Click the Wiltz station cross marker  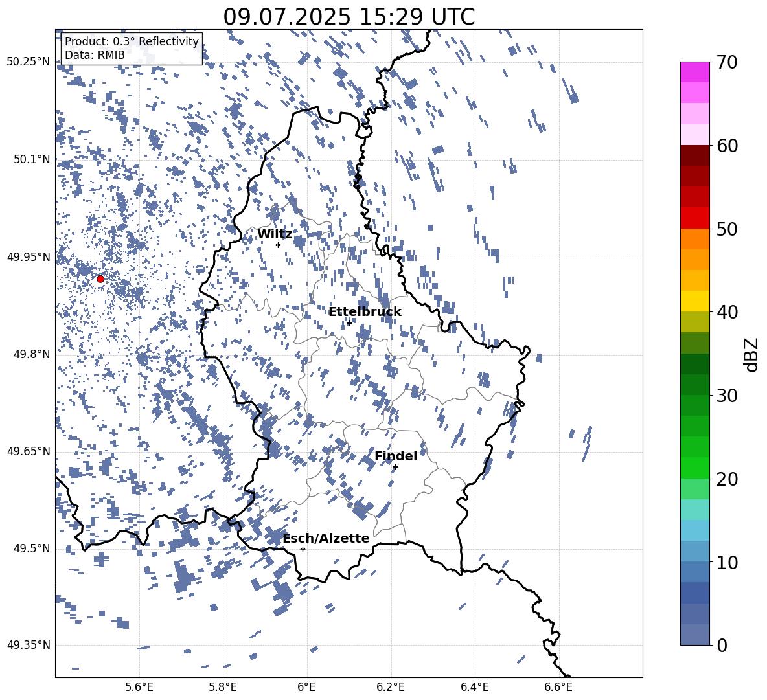(x=279, y=245)
